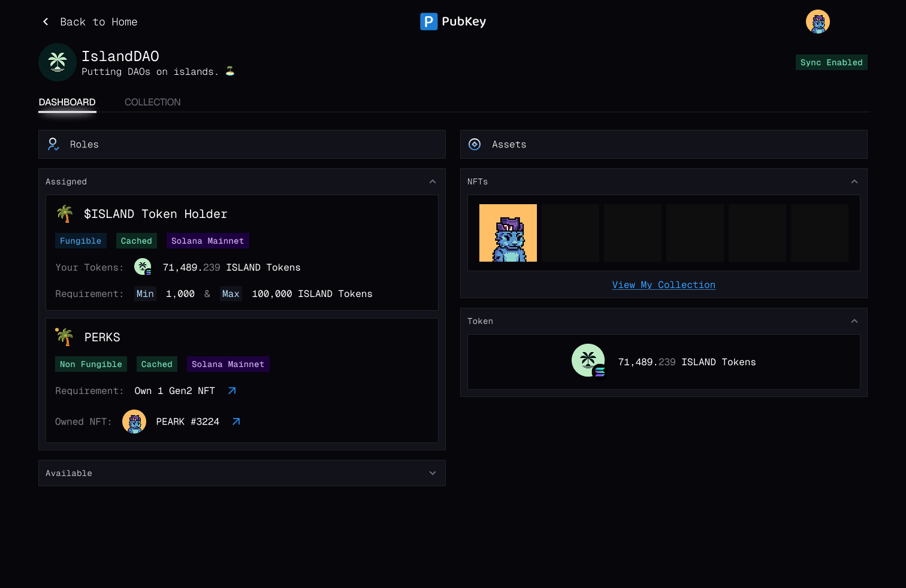Expand the Available roles section
This screenshot has width=906, height=588.
433,473
